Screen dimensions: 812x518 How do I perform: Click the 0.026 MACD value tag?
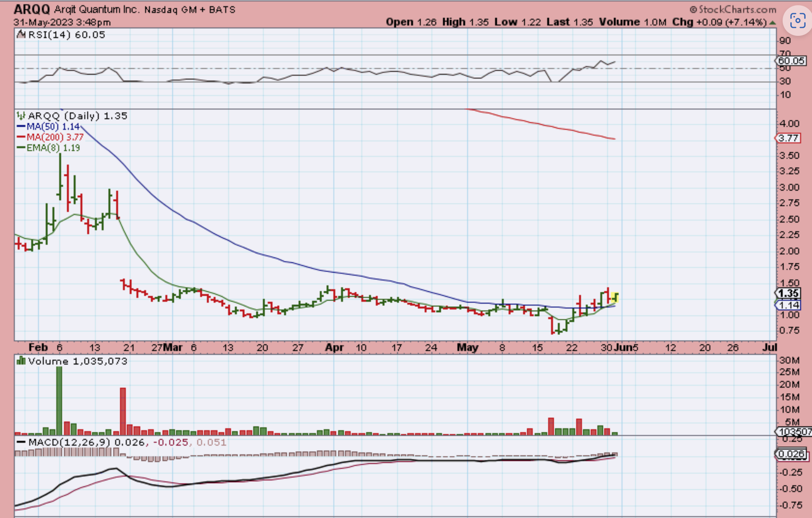pyautogui.click(x=791, y=454)
